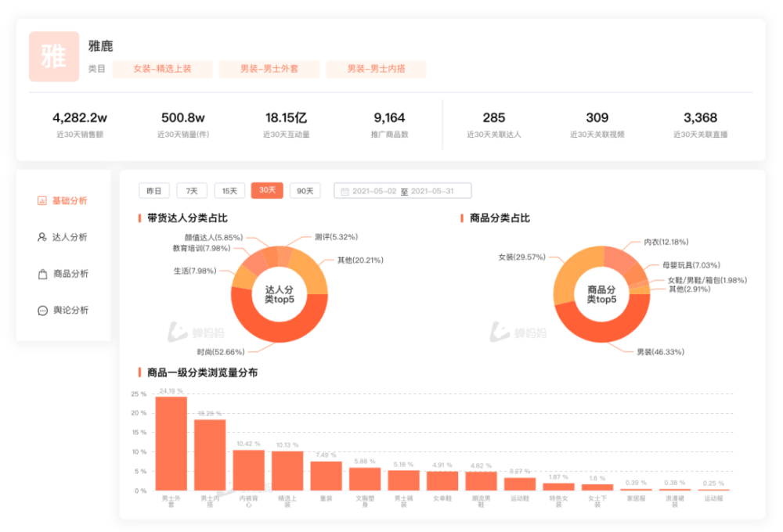Click the 童装 7.49% bar
The image size is (783, 532).
[326, 476]
